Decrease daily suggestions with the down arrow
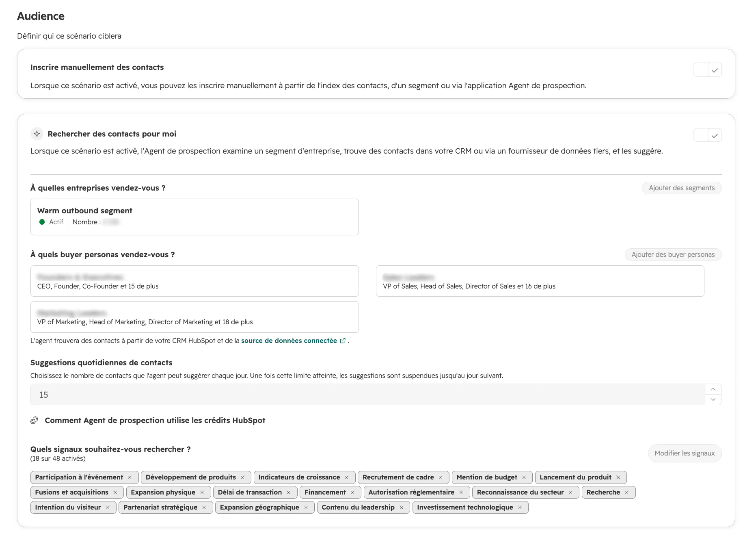 [713, 400]
